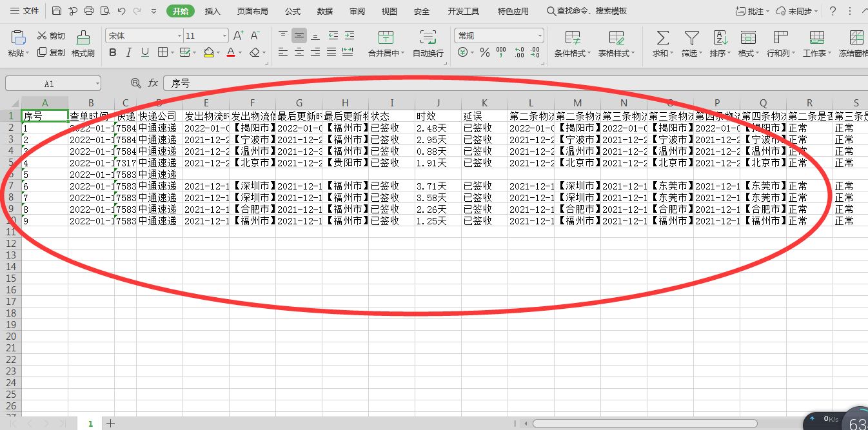Open Print Preview from quick access bar
Viewport: 868px width, 430px height.
pos(104,11)
